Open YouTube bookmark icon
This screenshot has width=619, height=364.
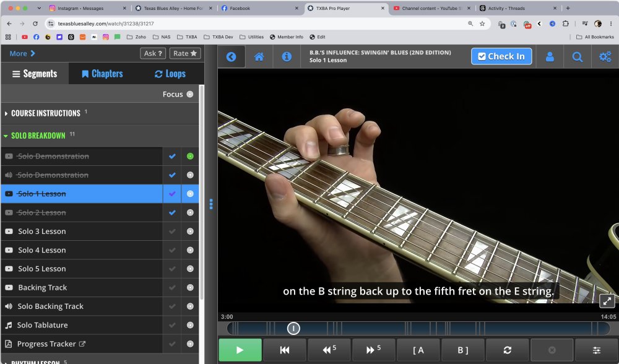(25, 37)
